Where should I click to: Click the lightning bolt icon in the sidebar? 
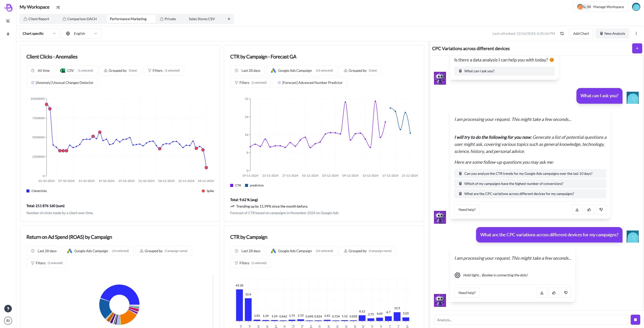8,34
